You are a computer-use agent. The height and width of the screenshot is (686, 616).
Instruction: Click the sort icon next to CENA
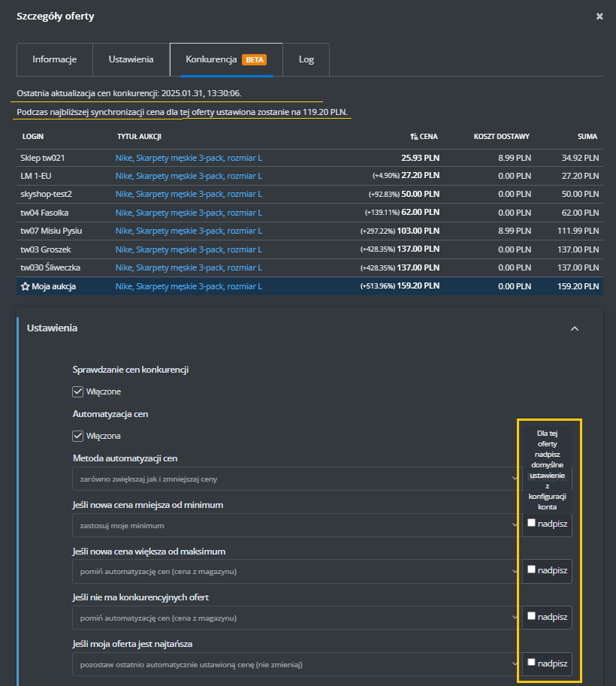414,137
